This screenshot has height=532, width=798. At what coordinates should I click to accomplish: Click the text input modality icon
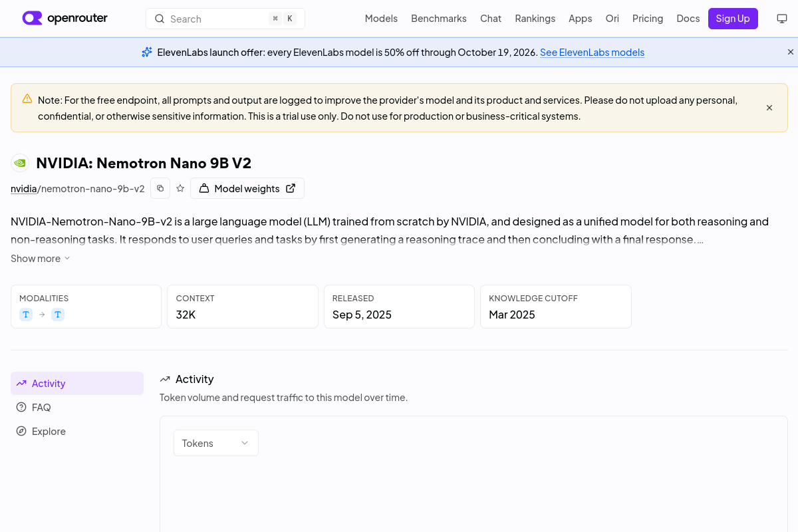coord(26,315)
